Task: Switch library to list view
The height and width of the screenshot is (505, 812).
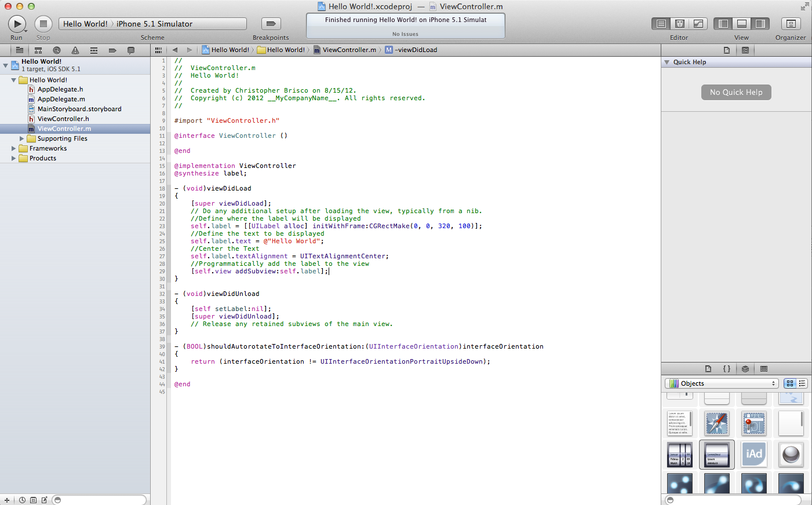Action: 802,383
